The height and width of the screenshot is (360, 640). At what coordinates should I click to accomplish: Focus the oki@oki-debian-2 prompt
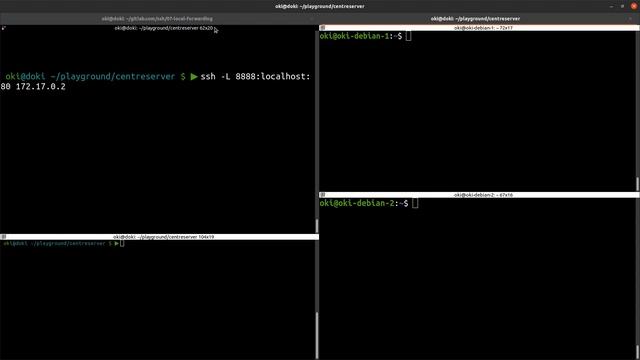[364, 203]
